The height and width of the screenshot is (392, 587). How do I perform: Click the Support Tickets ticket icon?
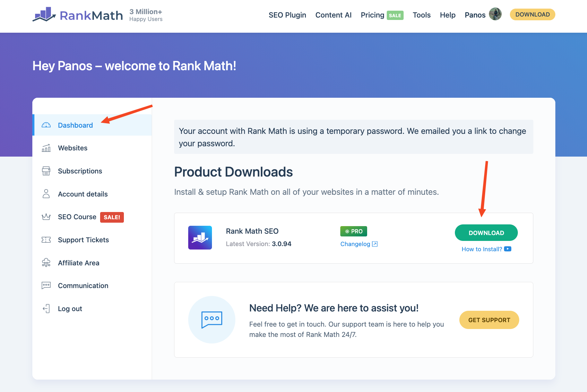(x=46, y=240)
